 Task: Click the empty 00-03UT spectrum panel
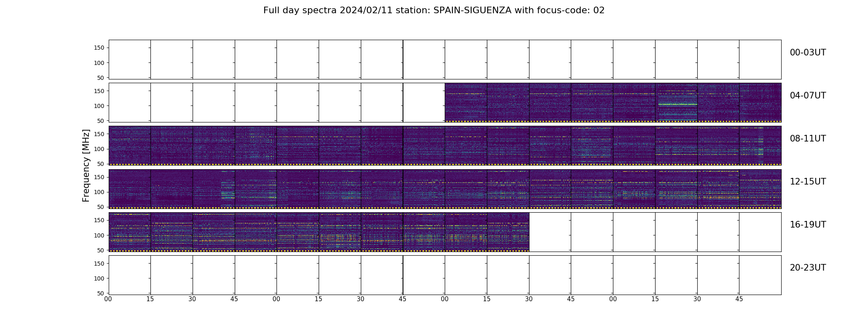pos(445,60)
